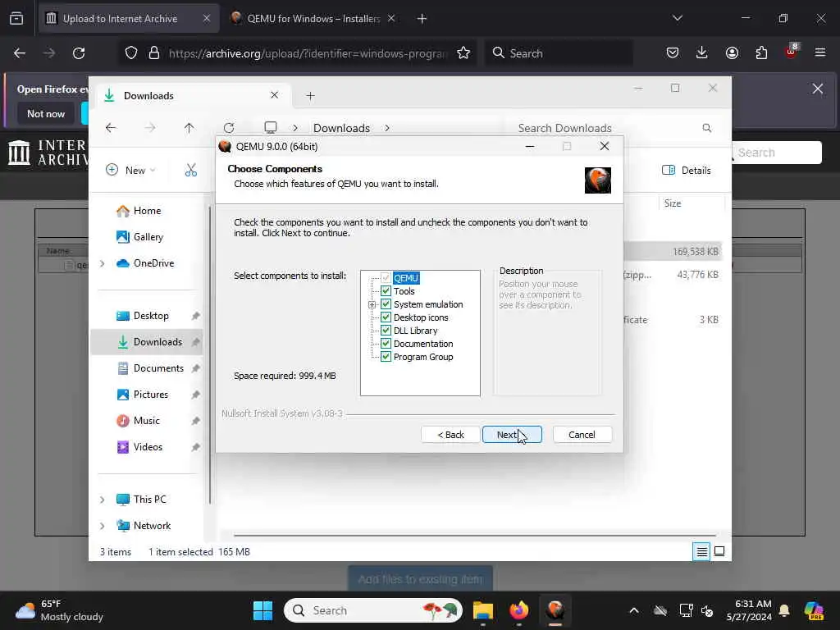Go up one folder level
840x630 pixels.
pyautogui.click(x=189, y=127)
